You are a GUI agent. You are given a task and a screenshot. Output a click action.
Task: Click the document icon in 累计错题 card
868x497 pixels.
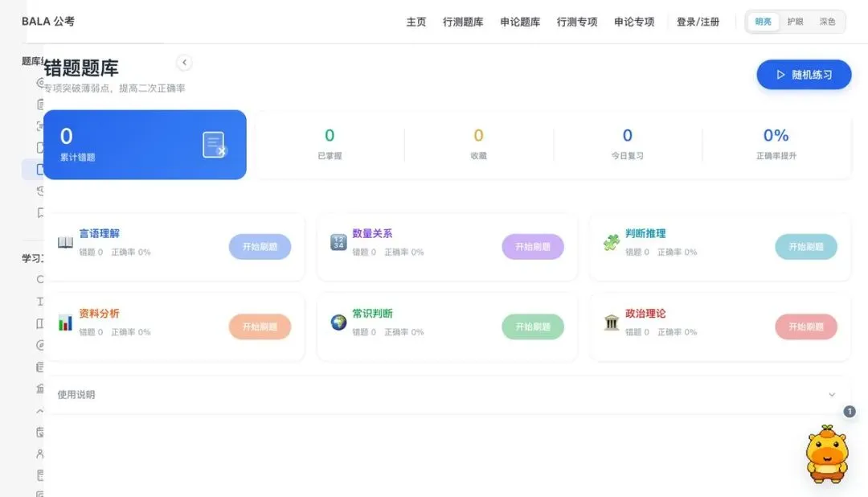click(x=214, y=145)
